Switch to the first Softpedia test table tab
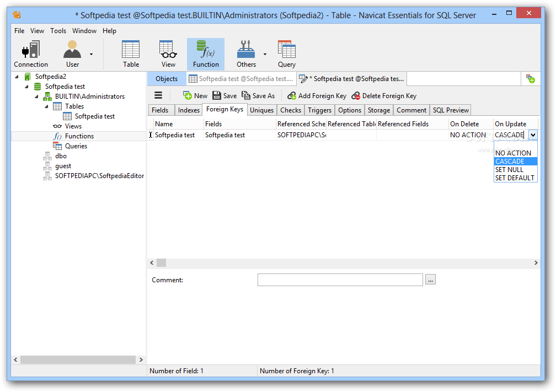Viewport: 556px width, 392px height. click(x=241, y=79)
